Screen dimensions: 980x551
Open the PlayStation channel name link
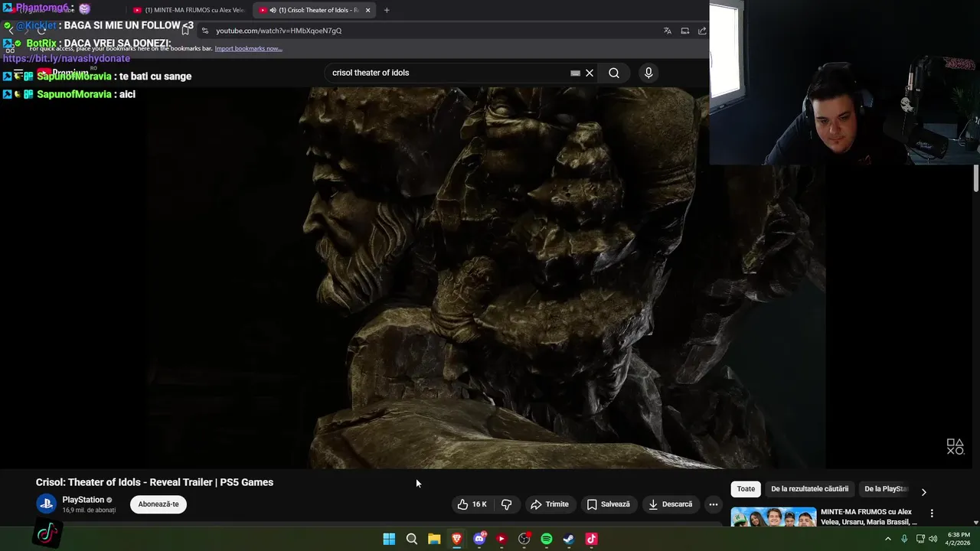tap(83, 500)
